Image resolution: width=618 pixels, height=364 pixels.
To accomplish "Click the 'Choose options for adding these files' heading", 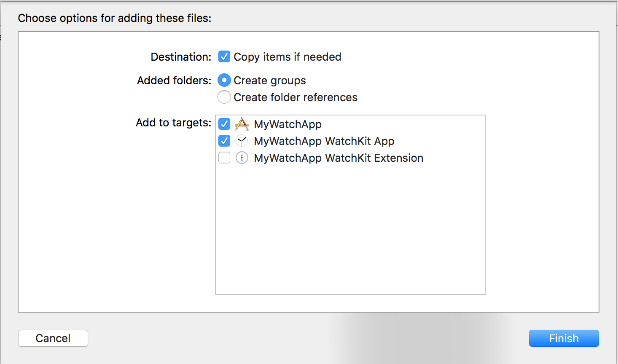I will tap(115, 18).
